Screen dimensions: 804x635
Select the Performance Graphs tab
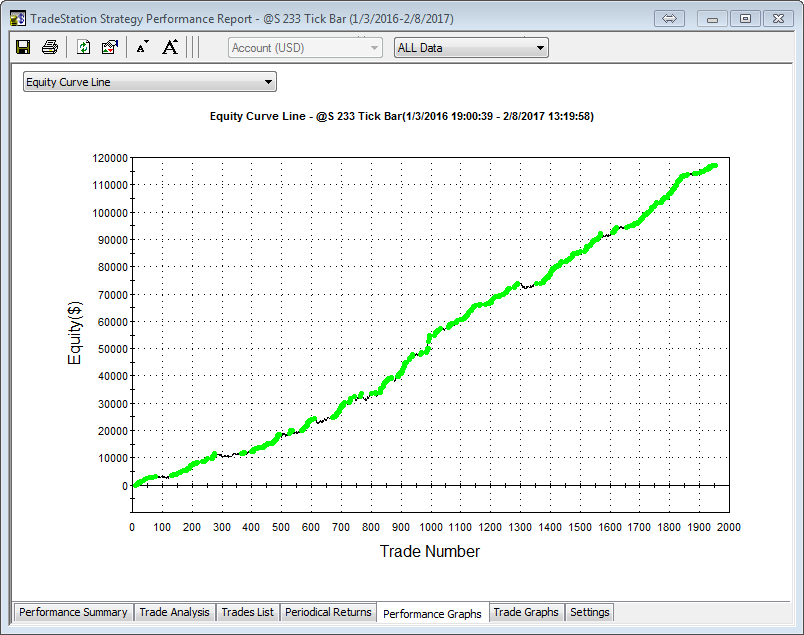432,613
